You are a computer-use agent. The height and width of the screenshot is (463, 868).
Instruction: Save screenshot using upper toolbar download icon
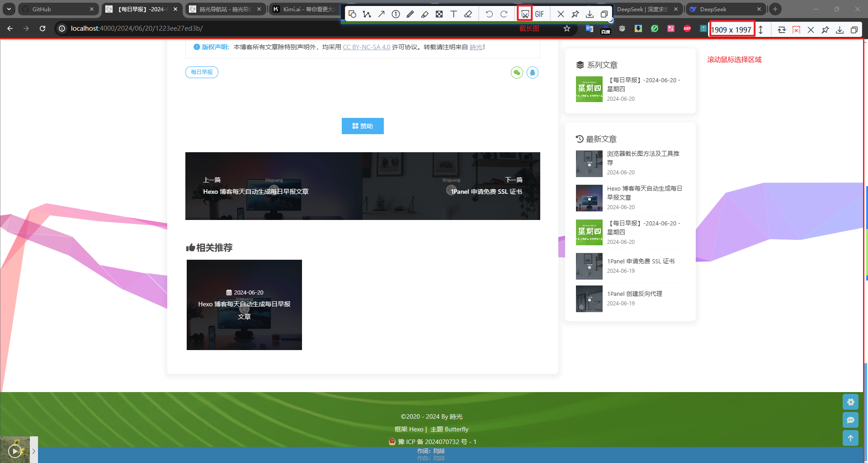tap(590, 14)
